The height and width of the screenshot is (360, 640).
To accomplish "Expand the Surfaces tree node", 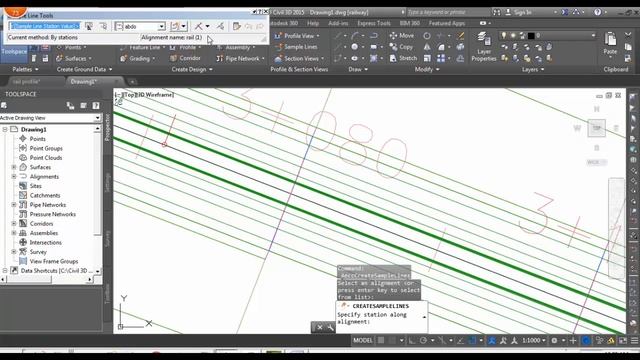I will point(14,167).
